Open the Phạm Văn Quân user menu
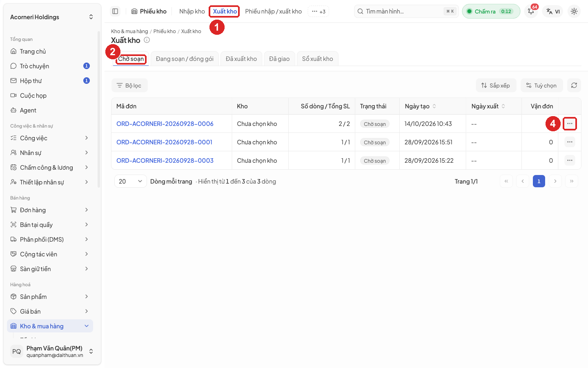Image resolution: width=588 pixels, height=368 pixels. [x=51, y=351]
